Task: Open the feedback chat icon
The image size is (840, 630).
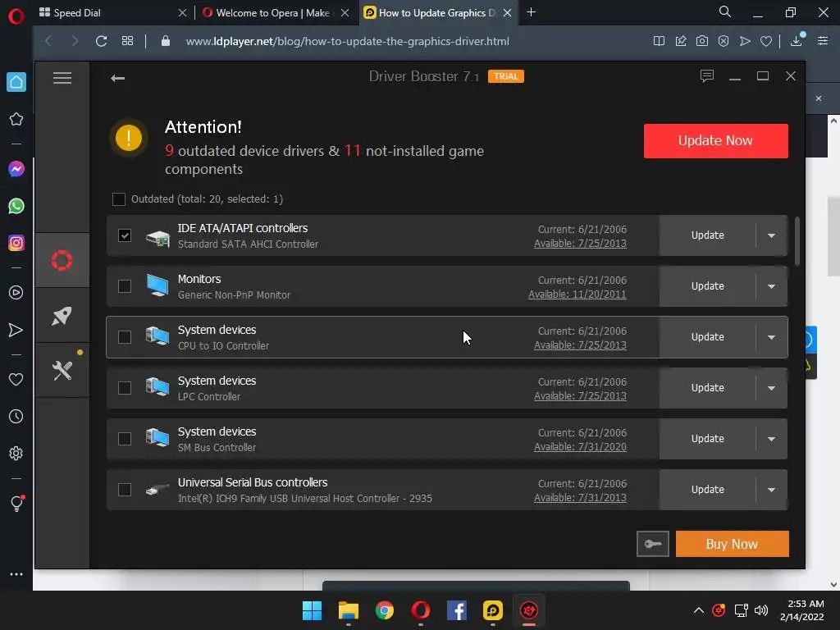Action: 706,76
